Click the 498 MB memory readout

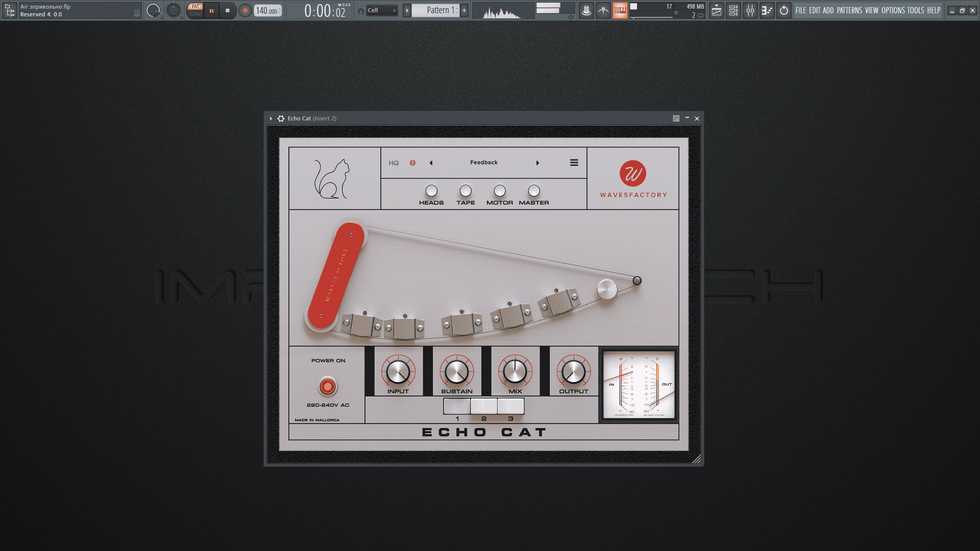coord(695,7)
